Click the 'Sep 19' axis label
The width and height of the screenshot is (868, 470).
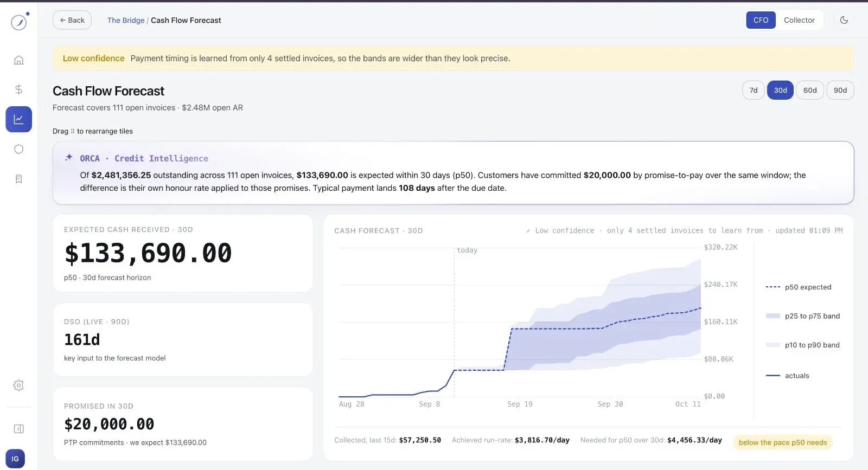[x=520, y=404]
